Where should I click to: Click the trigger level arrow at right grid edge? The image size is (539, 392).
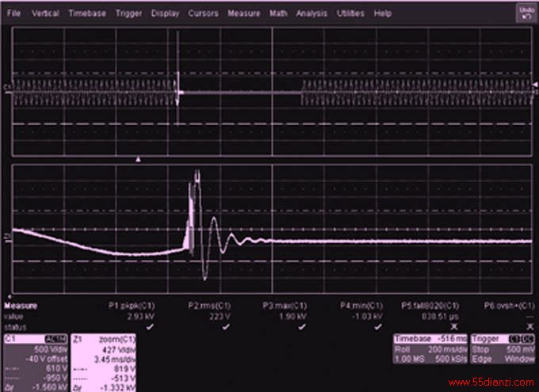(535, 85)
